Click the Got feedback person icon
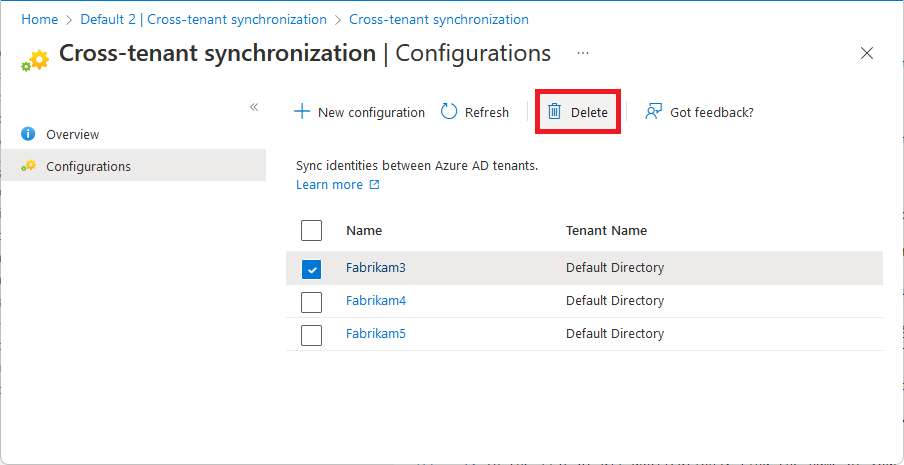The image size is (904, 465). tap(653, 112)
